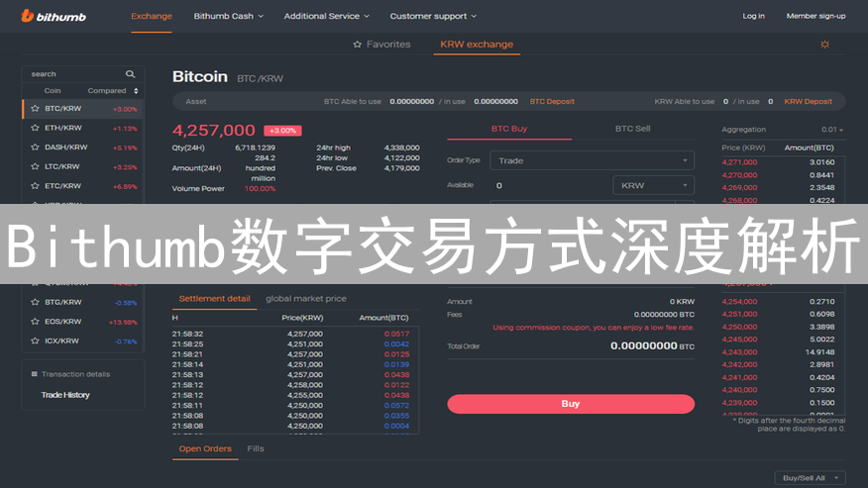Sort coins using Compared arrows
The width and height of the screenshot is (868, 488).
(x=136, y=91)
